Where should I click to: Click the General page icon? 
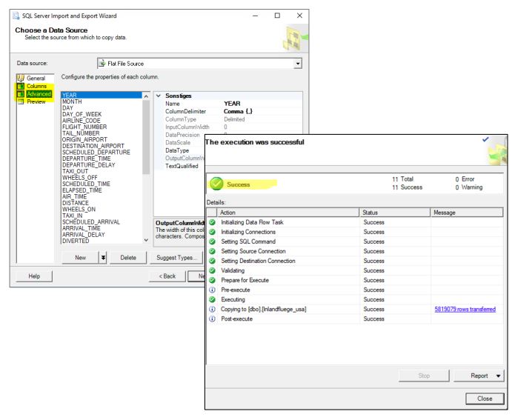click(x=20, y=78)
